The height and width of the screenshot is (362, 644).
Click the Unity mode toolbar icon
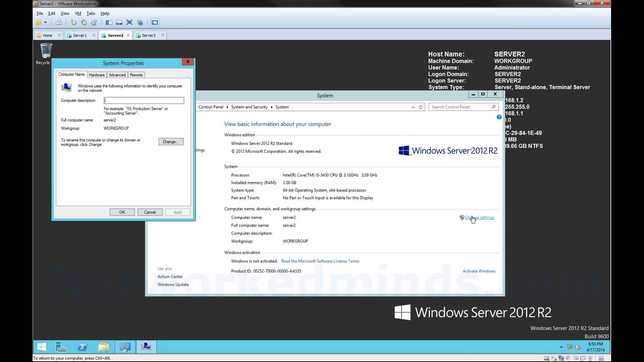point(140,22)
